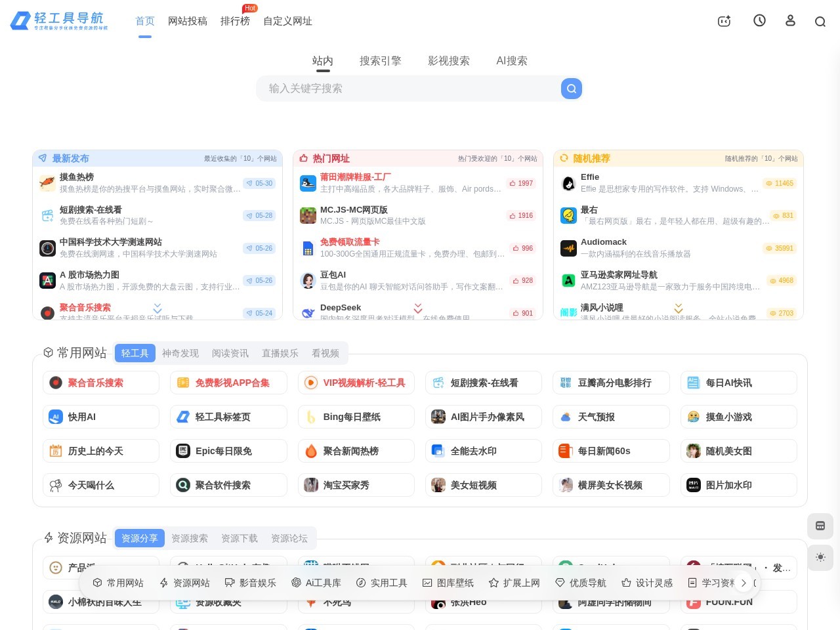
Task: Open the 排行榜 navigation item
Action: pyautogui.click(x=235, y=21)
